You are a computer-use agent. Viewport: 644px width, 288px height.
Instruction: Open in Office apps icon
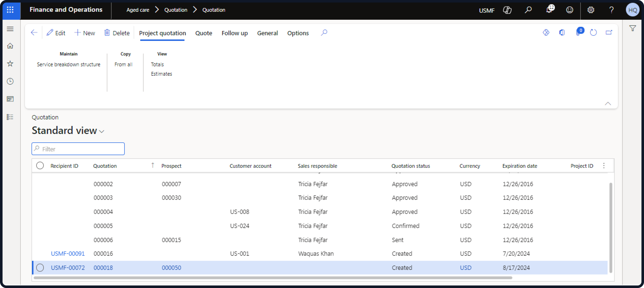(562, 33)
